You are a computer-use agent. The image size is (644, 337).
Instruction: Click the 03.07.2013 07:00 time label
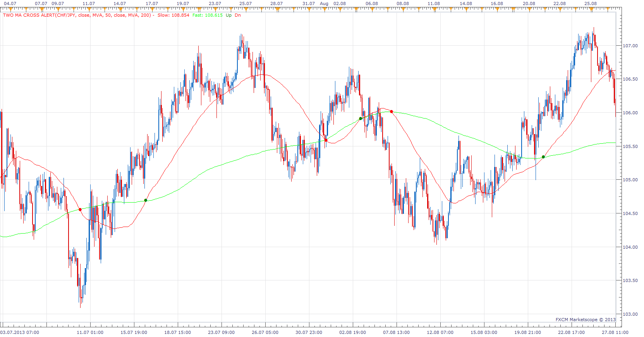coord(20,332)
